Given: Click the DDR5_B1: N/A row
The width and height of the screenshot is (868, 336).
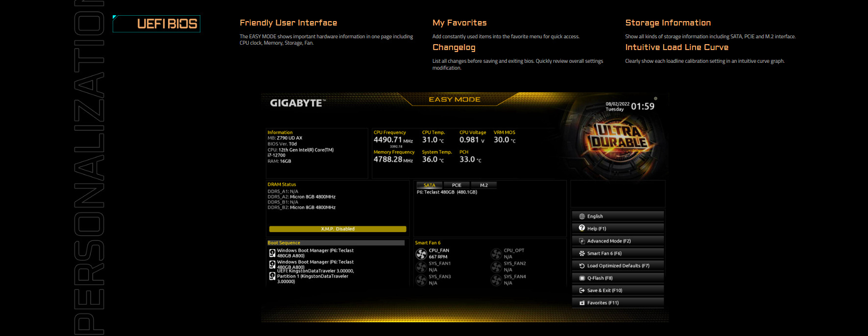Looking at the screenshot, I should (x=283, y=202).
